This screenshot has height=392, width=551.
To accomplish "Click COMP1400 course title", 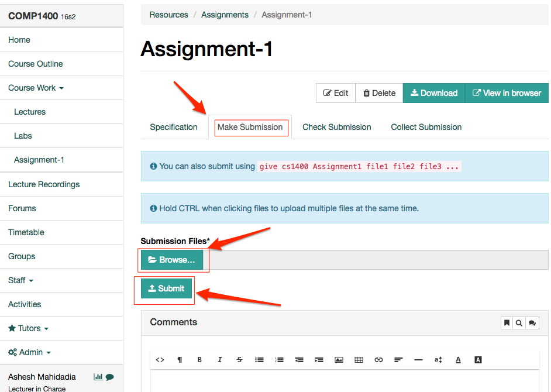I will tap(33, 16).
